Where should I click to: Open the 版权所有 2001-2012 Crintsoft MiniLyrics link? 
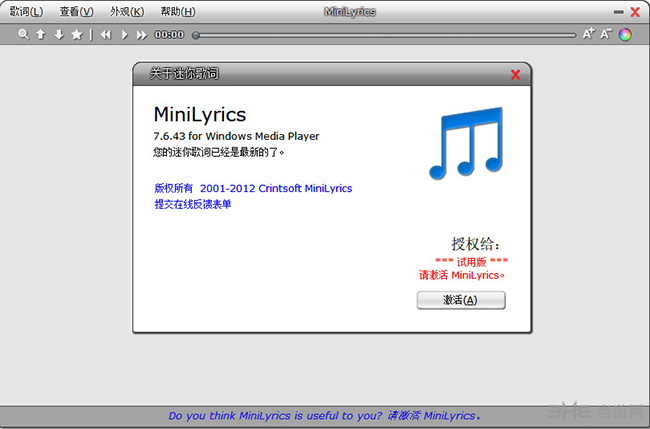[253, 188]
